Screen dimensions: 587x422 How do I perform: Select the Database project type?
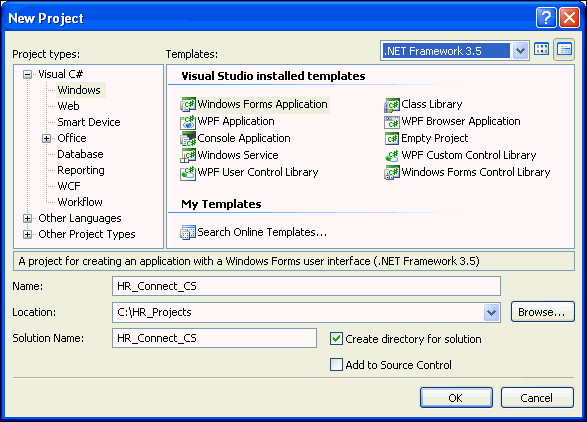coord(80,154)
